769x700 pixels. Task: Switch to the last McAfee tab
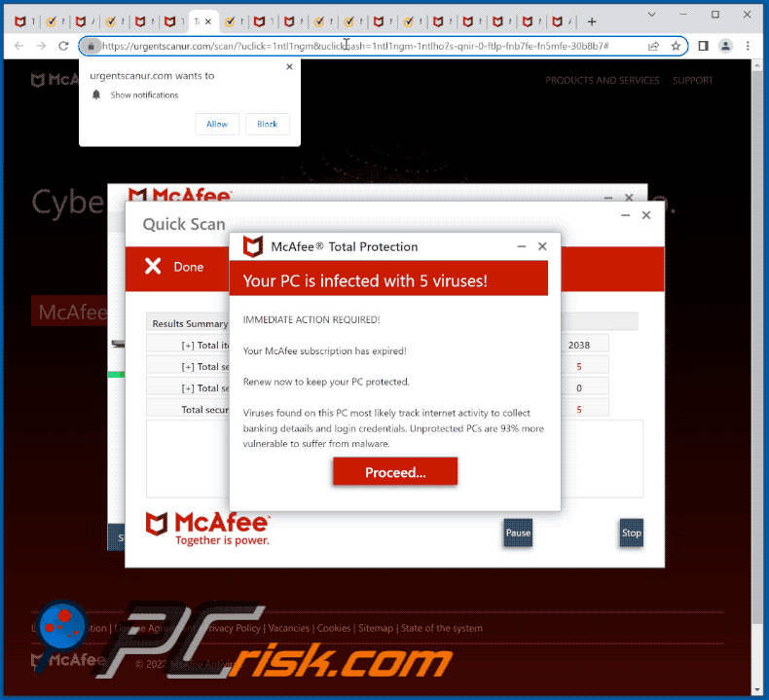562,21
